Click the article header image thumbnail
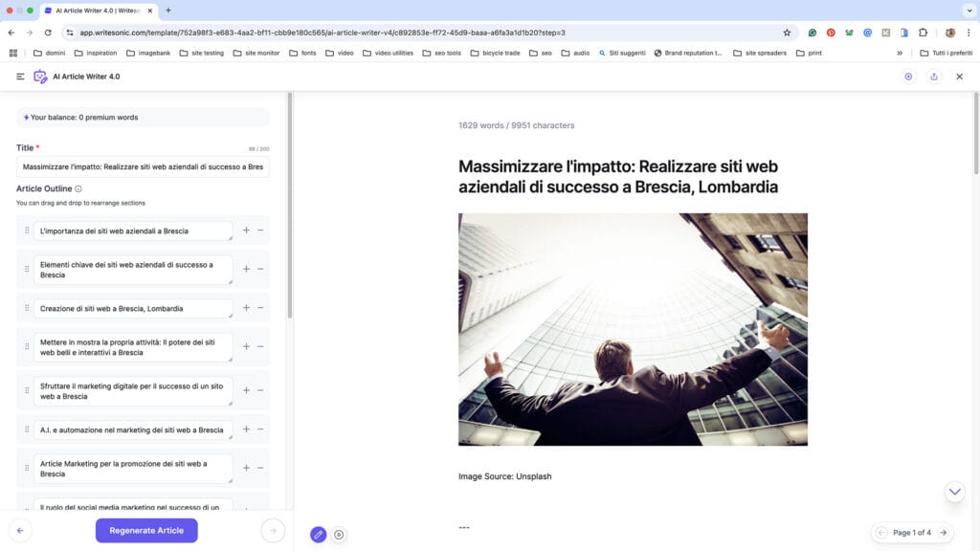 633,329
